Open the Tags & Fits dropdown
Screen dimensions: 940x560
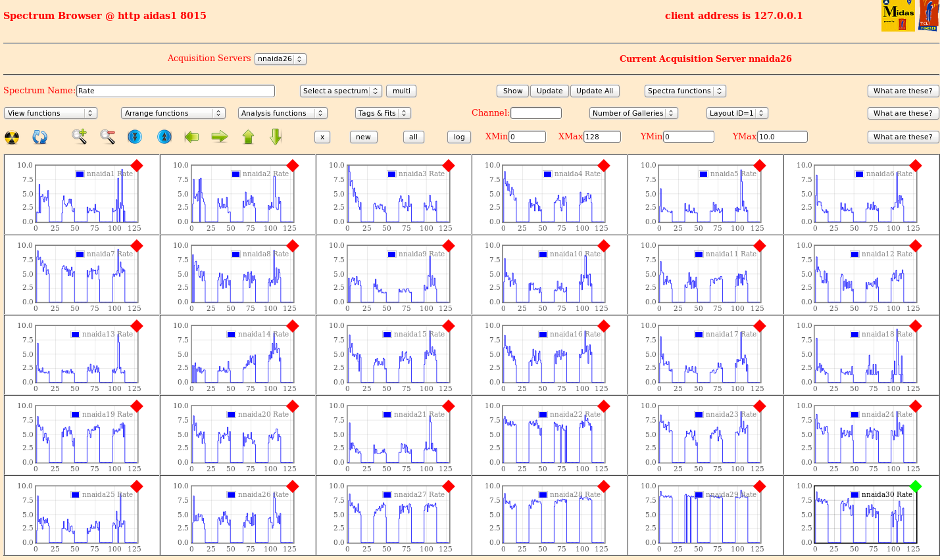tap(383, 113)
